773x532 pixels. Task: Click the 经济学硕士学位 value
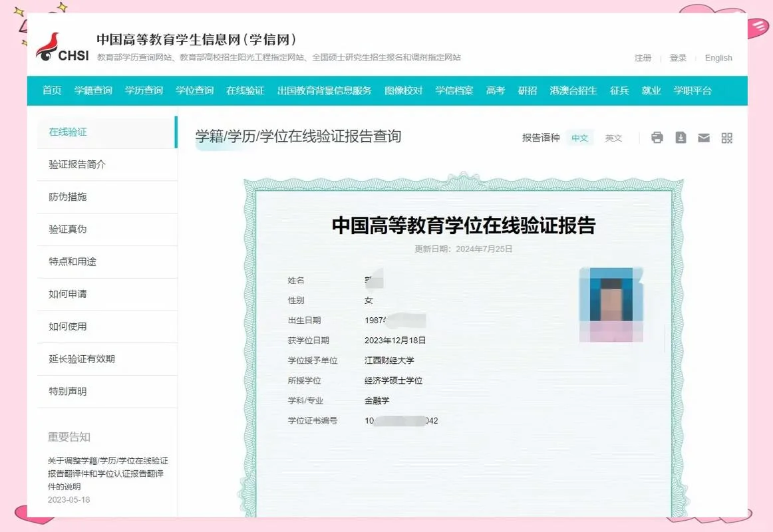393,381
